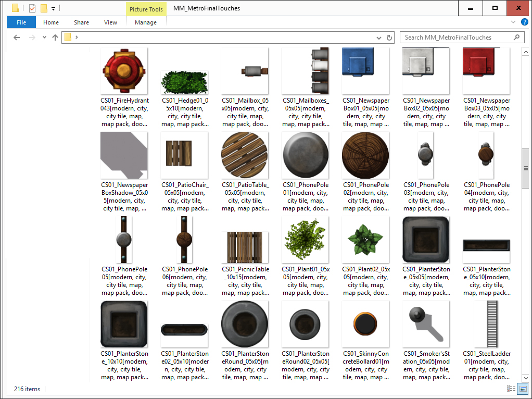Viewport: 532px width, 399px height.
Task: Click the magnifier icon in search box
Action: pos(517,38)
